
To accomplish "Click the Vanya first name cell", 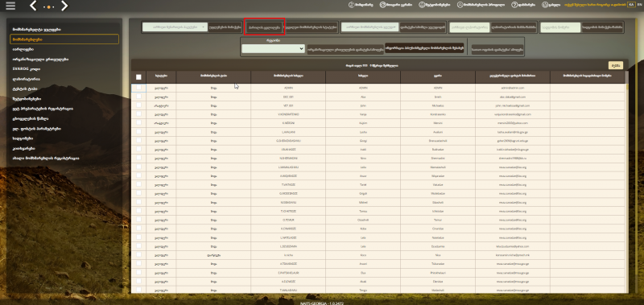I will (x=363, y=114).
